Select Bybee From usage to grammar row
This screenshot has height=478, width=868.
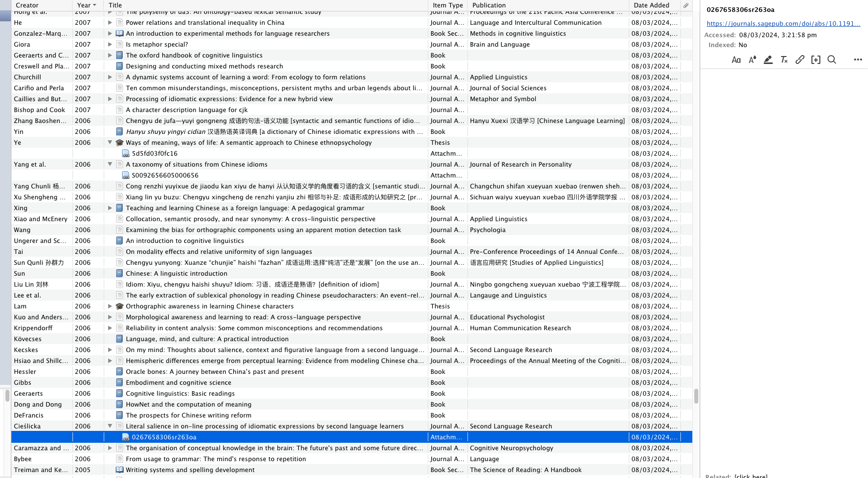click(x=352, y=459)
